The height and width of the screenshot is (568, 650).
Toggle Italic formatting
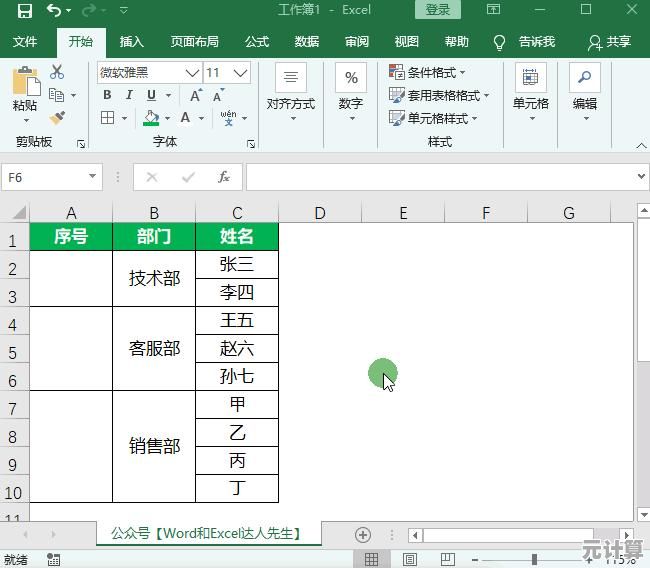(x=129, y=96)
